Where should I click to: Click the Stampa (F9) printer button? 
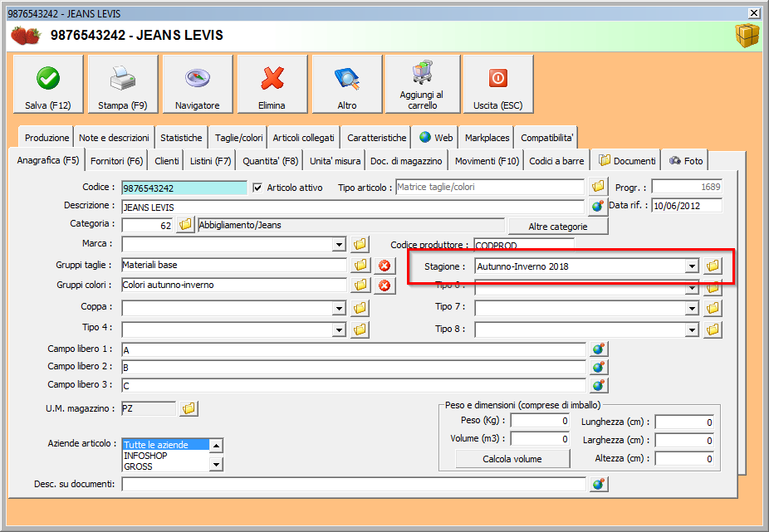pos(123,85)
